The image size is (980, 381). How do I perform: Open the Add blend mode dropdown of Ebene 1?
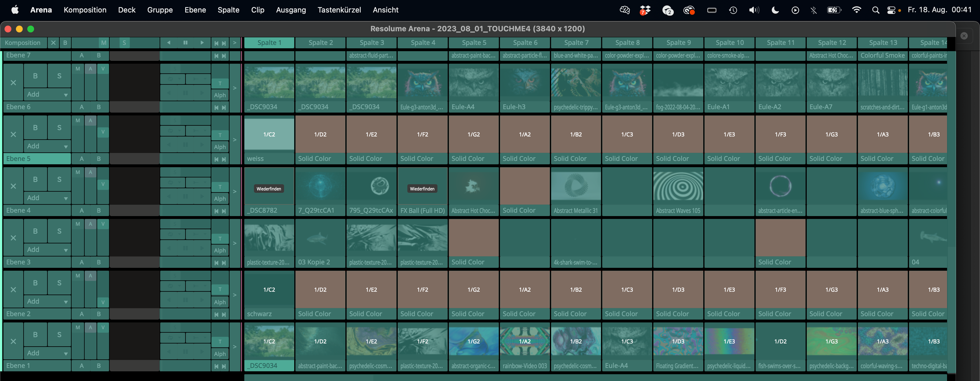[47, 353]
